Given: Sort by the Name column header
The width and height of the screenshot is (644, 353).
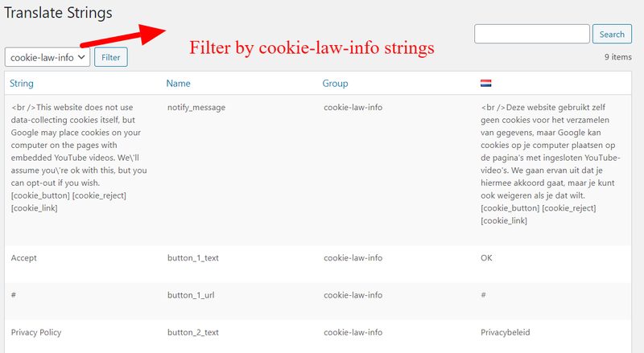Looking at the screenshot, I should 178,84.
